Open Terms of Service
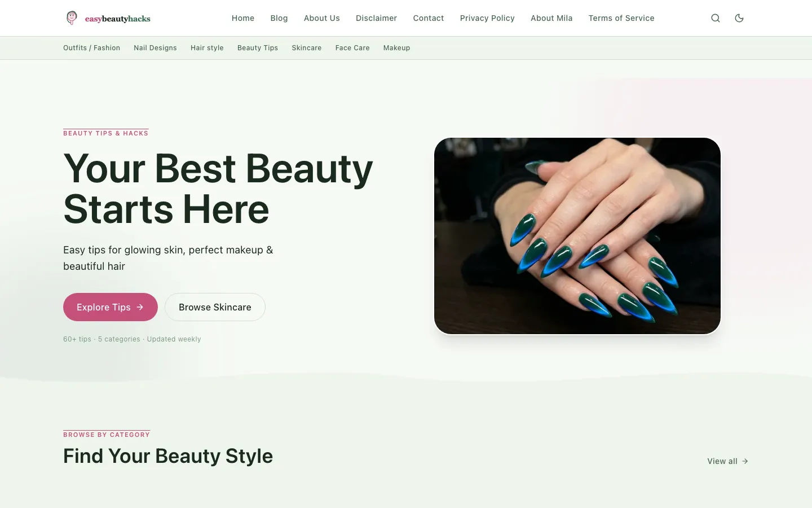812x508 pixels. (621, 18)
